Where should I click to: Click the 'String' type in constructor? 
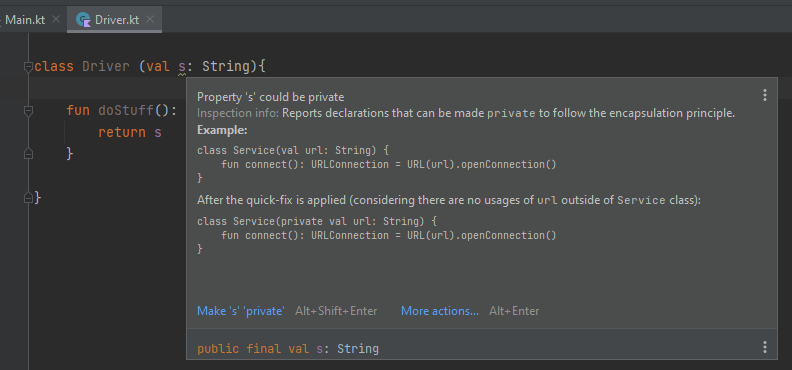(x=226, y=67)
